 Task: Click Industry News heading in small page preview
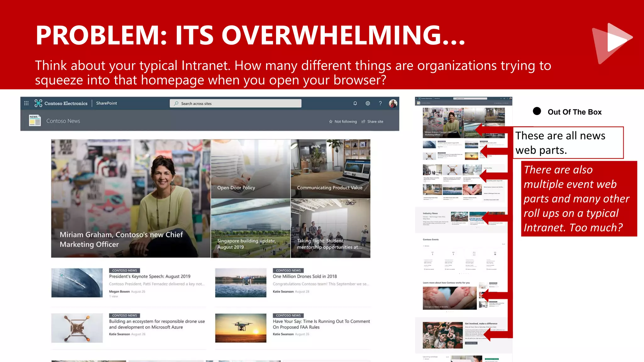[x=430, y=213]
